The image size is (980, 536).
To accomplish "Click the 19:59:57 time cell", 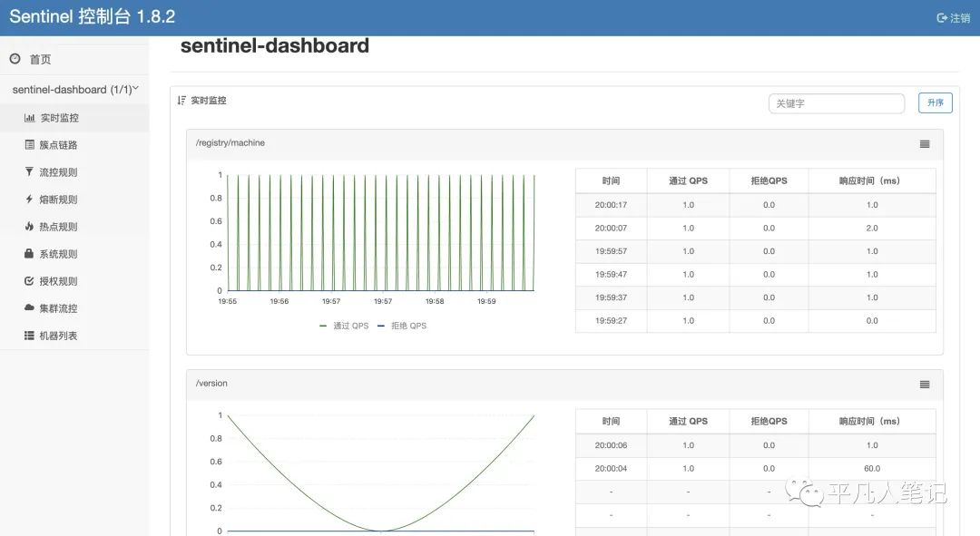I will [x=611, y=251].
